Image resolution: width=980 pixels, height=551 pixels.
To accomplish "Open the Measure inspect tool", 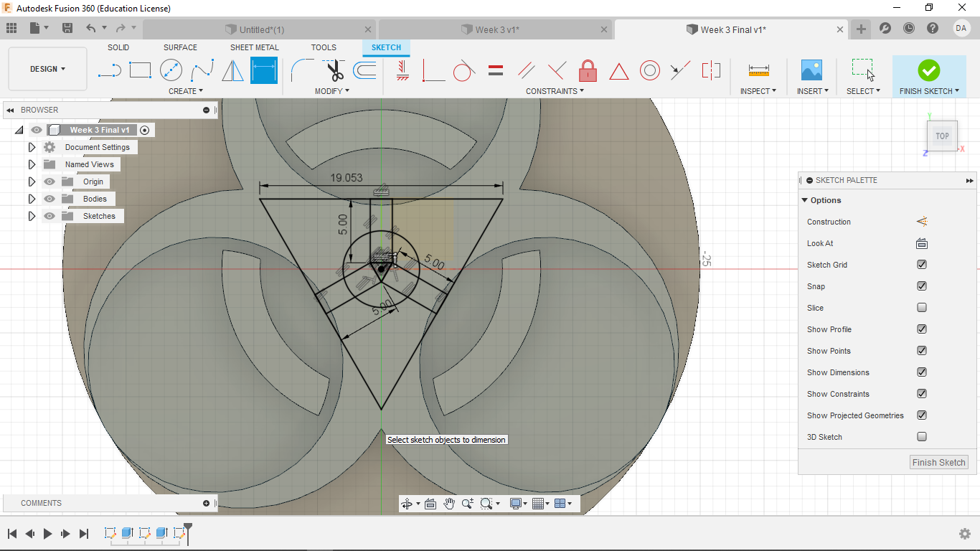I will (758, 70).
